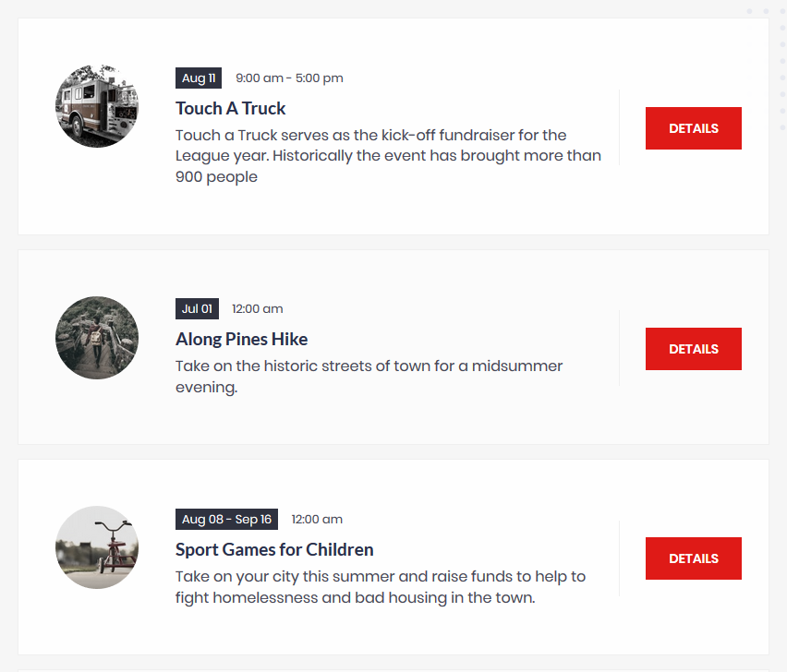Open Sport Games for Children title link

274,549
